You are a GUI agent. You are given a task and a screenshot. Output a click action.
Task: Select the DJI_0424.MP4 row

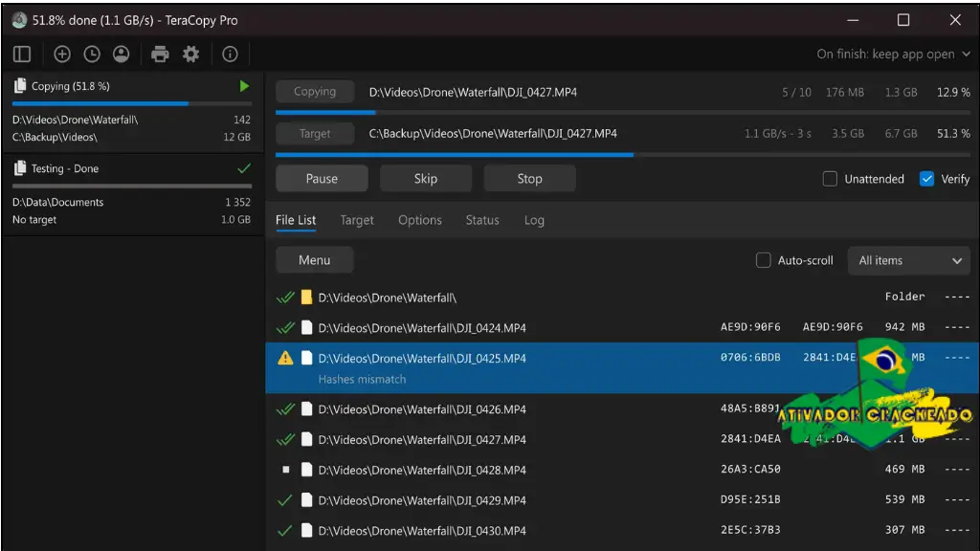(x=622, y=327)
